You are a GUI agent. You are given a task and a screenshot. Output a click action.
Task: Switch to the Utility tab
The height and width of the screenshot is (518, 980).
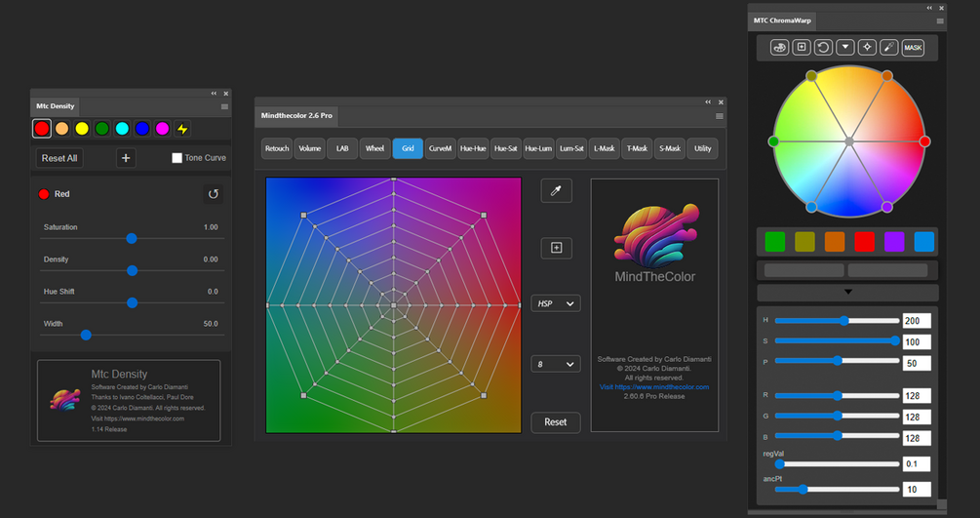coord(702,148)
